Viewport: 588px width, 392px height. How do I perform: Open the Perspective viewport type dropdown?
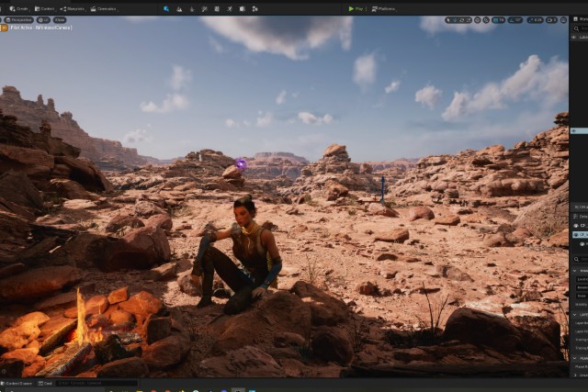(19, 18)
